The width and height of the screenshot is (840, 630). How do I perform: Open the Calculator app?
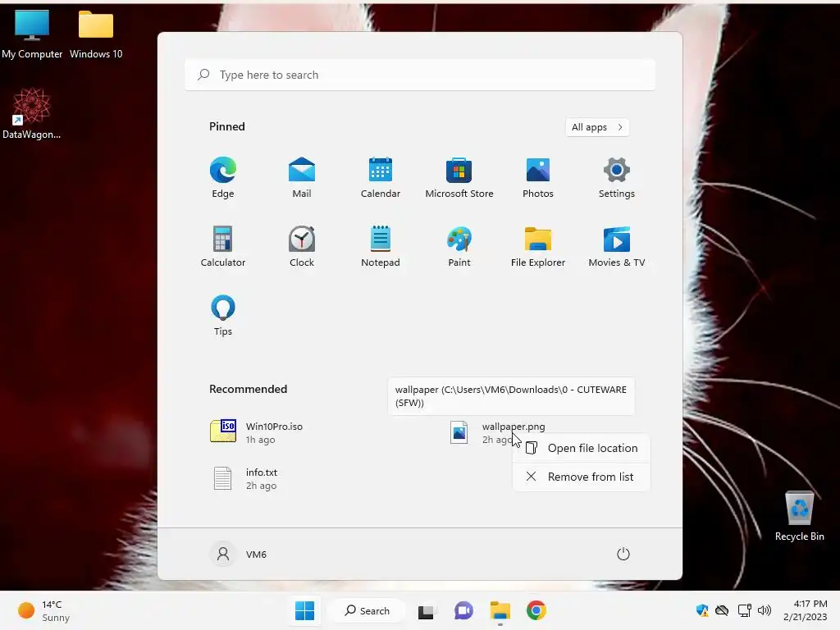223,246
